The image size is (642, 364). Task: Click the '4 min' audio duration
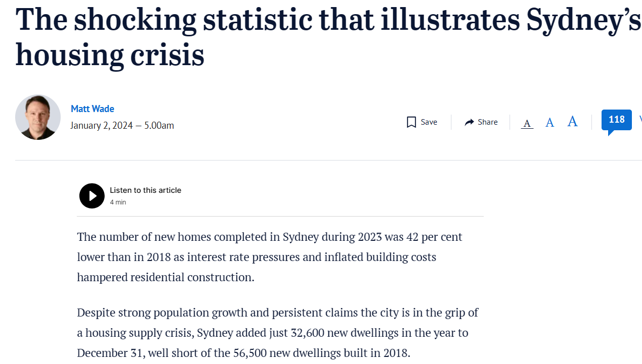coord(118,202)
